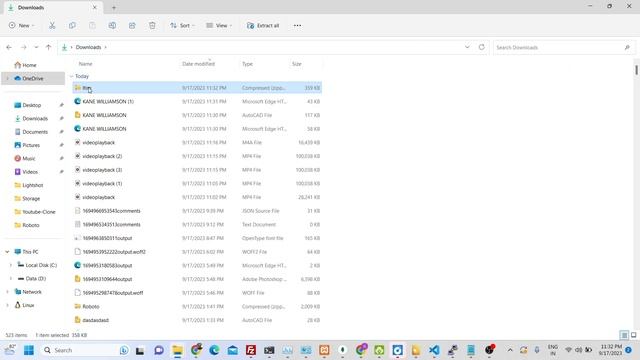640x360 pixels.
Task: Open the Sort dropdown menu
Action: pos(182,25)
